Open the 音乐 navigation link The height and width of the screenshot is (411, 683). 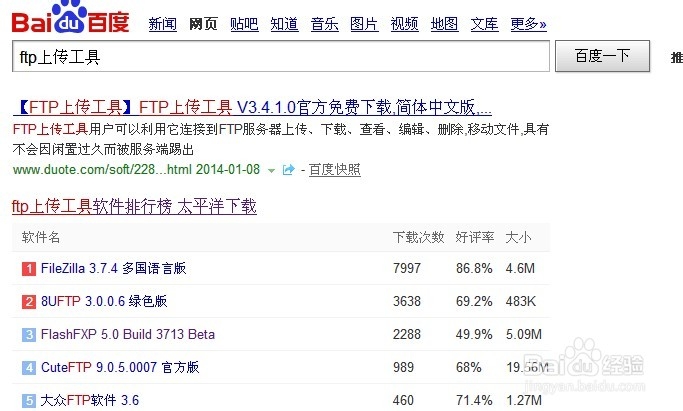coord(325,24)
